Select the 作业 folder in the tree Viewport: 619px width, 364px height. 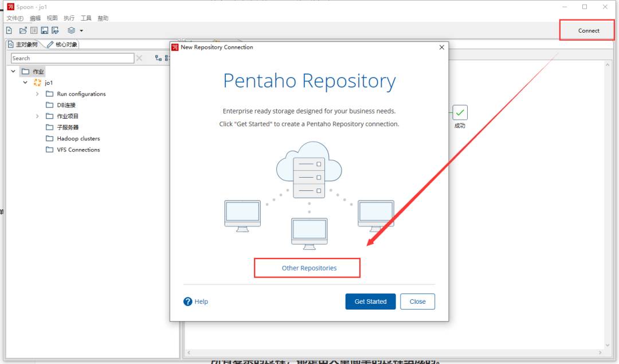(x=32, y=72)
